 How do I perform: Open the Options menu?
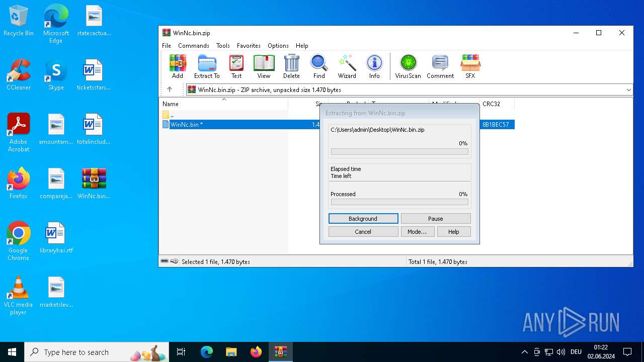click(278, 45)
